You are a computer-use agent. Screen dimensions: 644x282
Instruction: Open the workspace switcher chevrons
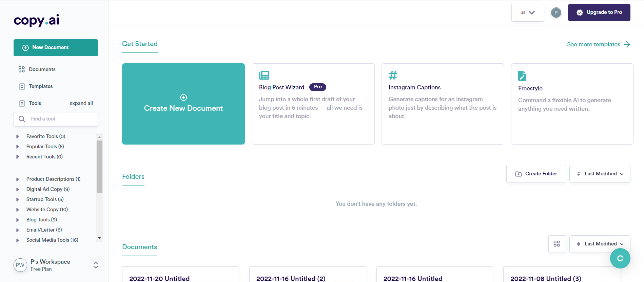(x=96, y=265)
